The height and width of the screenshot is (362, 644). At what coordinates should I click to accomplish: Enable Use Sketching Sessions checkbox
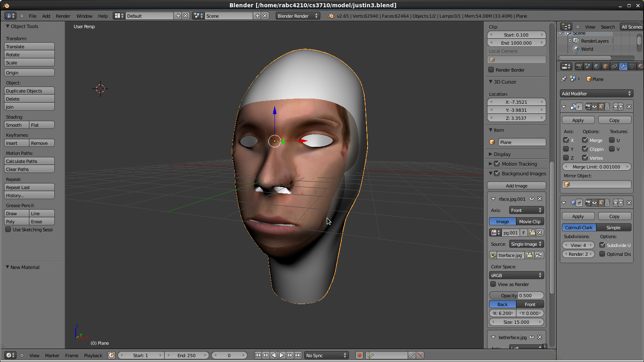(x=8, y=229)
